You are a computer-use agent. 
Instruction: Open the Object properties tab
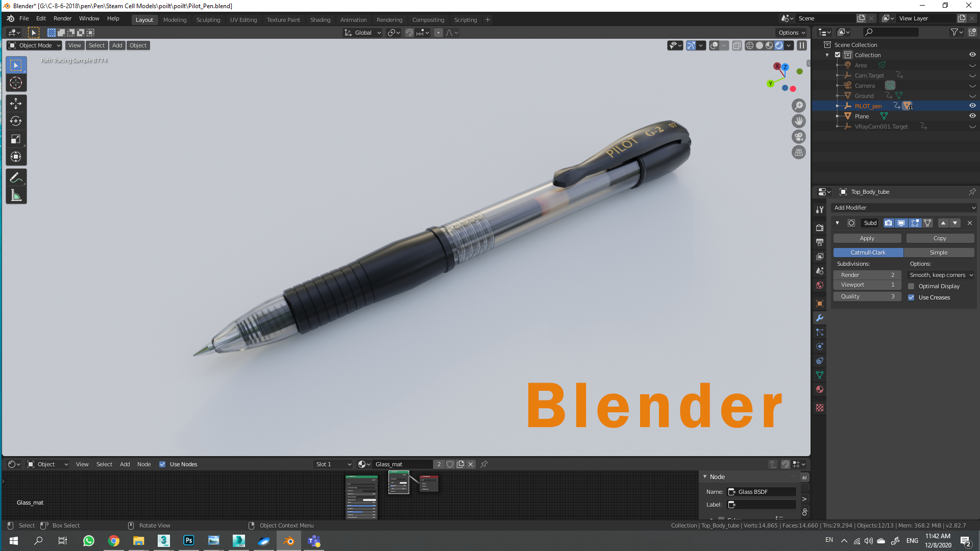[820, 304]
